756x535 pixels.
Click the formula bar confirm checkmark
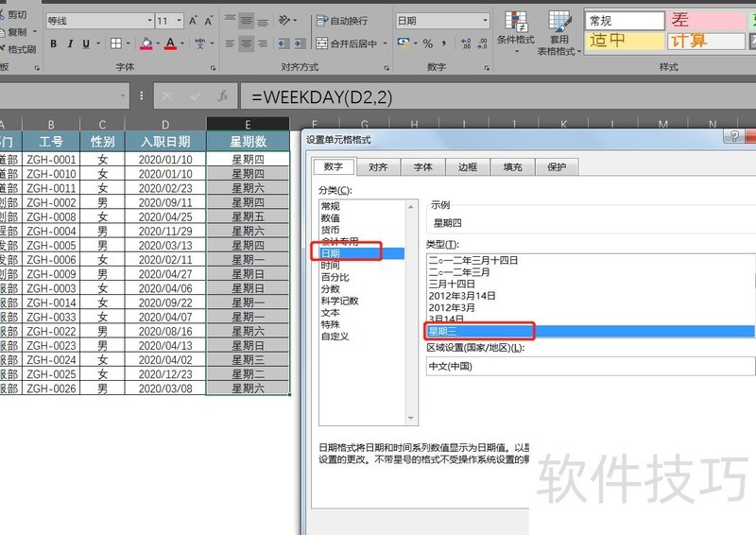tap(196, 96)
